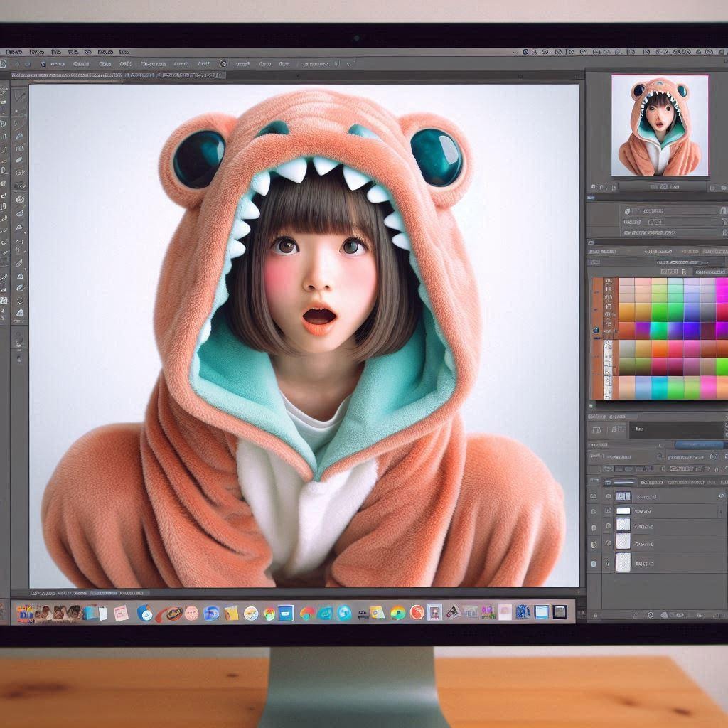
Task: Select the open document tab above the canvas
Action: tap(119, 75)
